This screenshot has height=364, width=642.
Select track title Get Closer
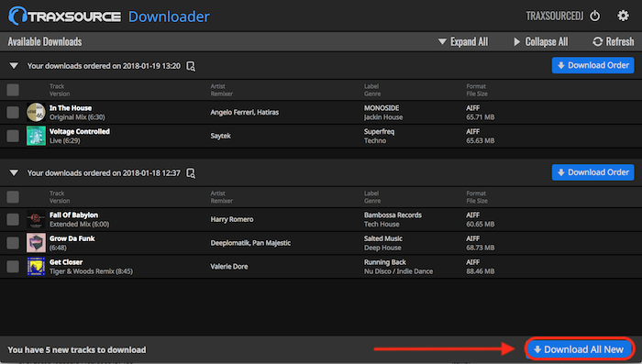pyautogui.click(x=66, y=262)
